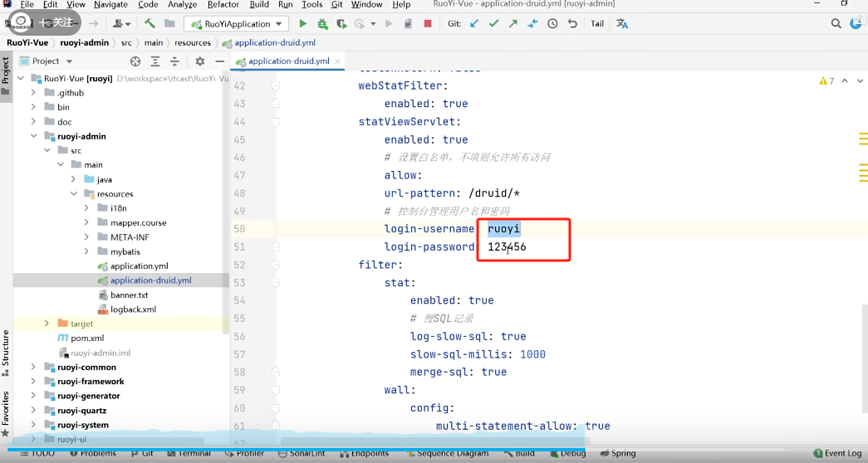The width and height of the screenshot is (868, 463).
Task: Push commits with Git green arrow
Action: click(513, 24)
